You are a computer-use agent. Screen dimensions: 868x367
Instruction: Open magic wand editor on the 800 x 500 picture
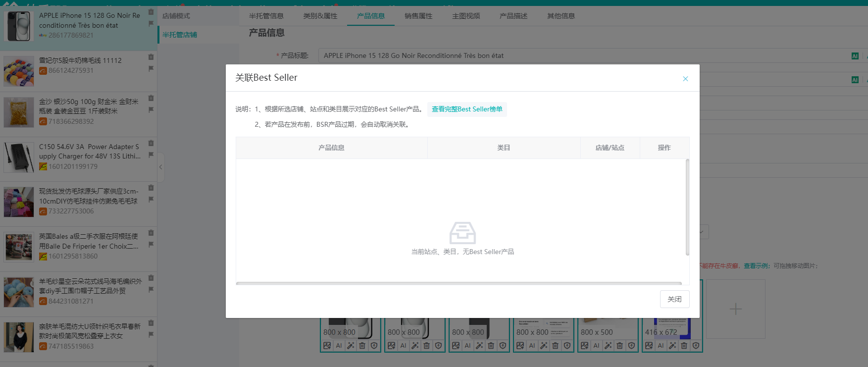click(x=608, y=346)
